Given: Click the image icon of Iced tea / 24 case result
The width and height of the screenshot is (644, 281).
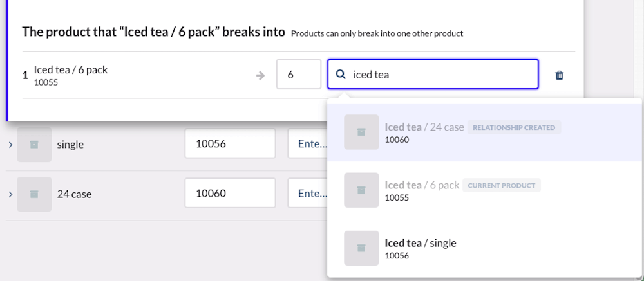Looking at the screenshot, I should click(361, 132).
